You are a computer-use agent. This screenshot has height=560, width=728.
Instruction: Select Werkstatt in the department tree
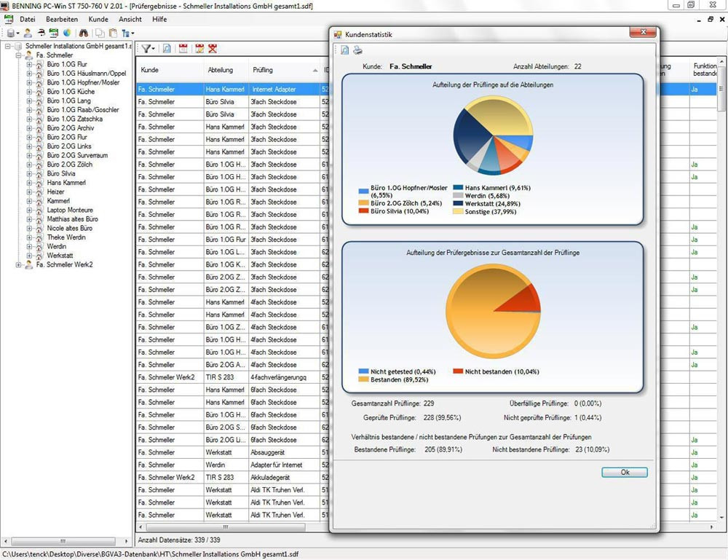(x=60, y=256)
